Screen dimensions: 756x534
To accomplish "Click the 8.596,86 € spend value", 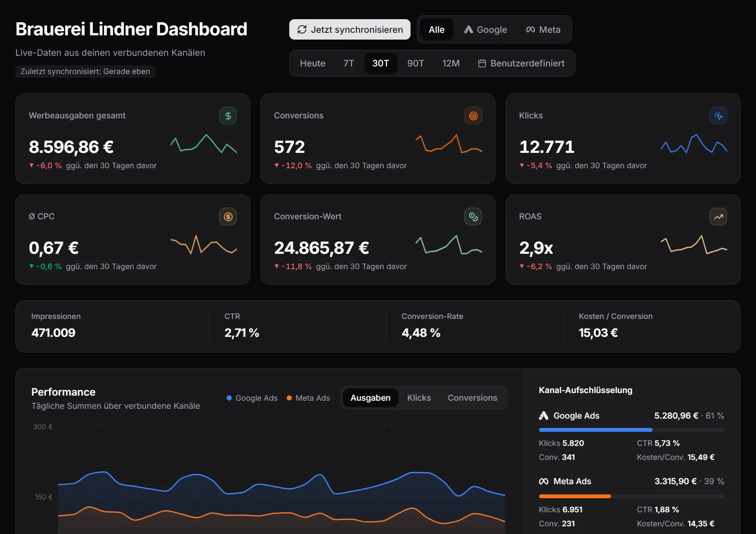I will pyautogui.click(x=71, y=147).
